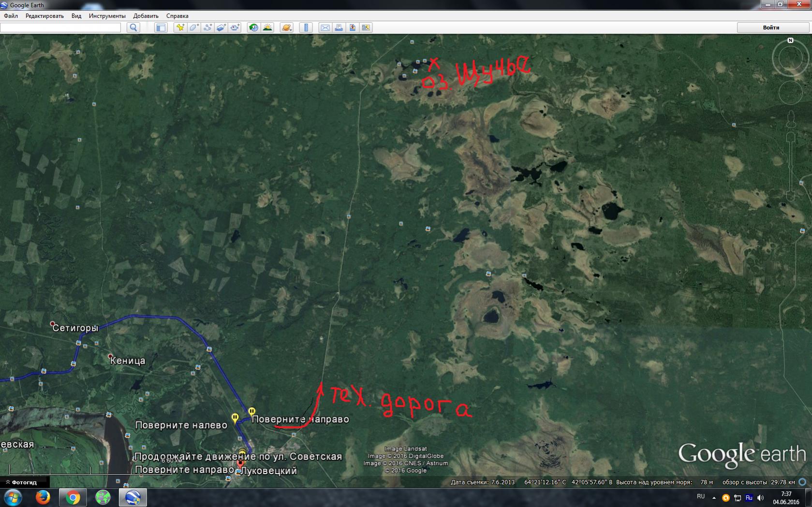Open the Файл menu
This screenshot has width=812, height=507.
click(11, 16)
